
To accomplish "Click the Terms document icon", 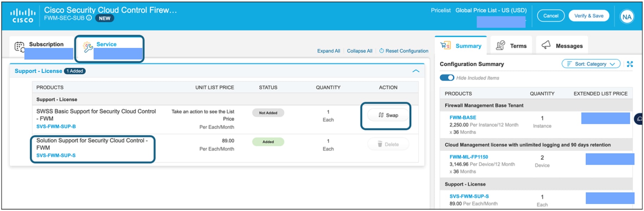I will [501, 45].
